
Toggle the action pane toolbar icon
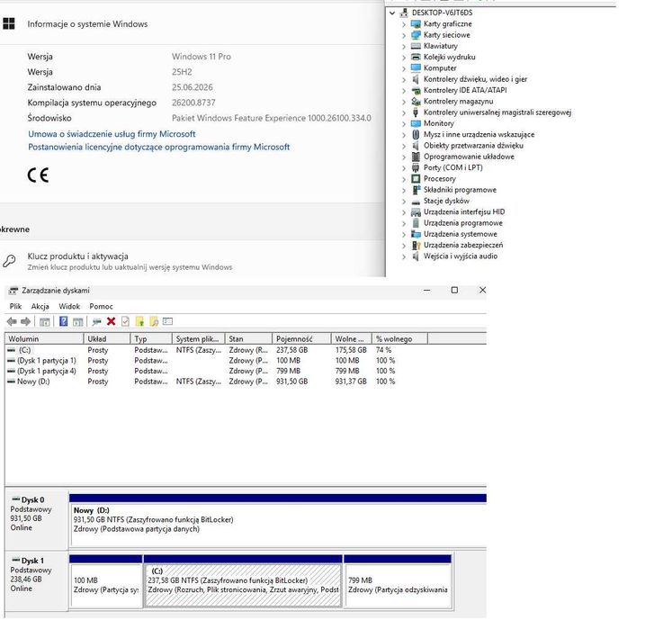[77, 321]
